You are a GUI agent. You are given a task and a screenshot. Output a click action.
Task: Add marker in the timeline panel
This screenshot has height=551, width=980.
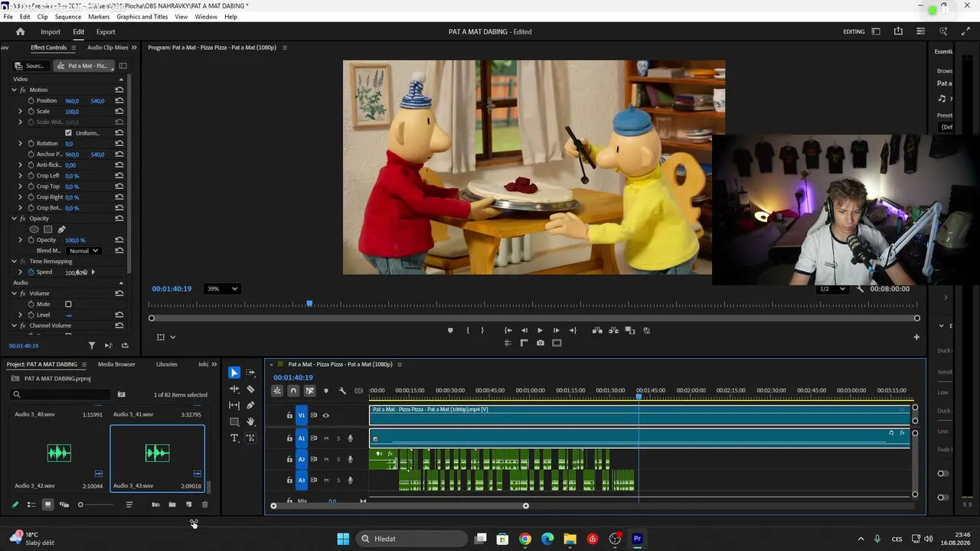[x=326, y=391]
